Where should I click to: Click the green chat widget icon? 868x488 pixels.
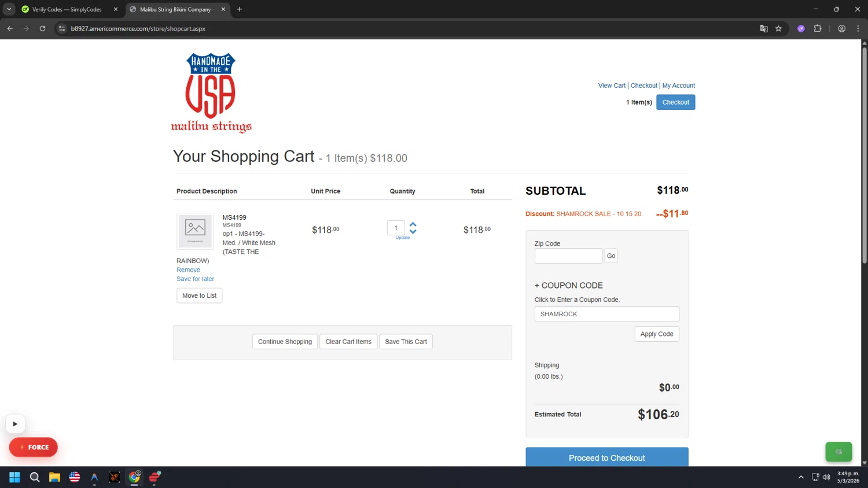[x=838, y=452]
